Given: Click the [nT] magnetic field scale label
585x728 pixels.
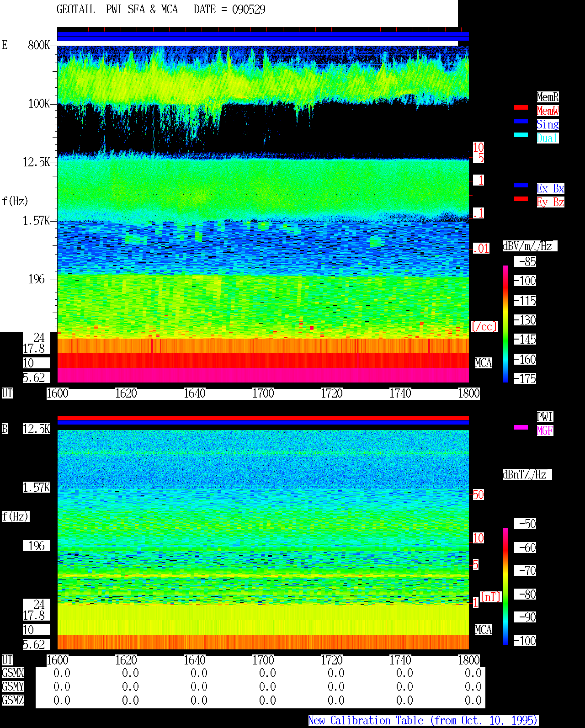Looking at the screenshot, I should click(491, 597).
